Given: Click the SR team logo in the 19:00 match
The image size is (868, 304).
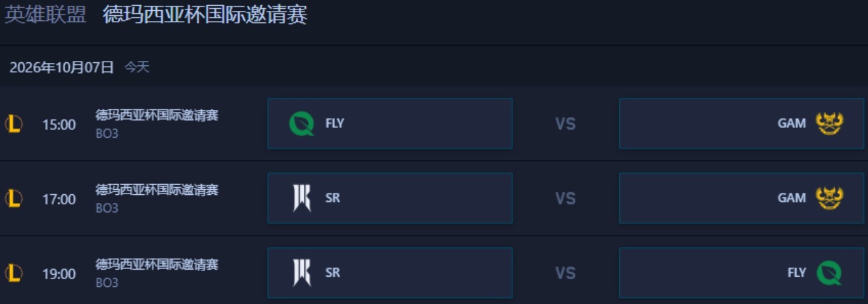Looking at the screenshot, I should [x=302, y=273].
